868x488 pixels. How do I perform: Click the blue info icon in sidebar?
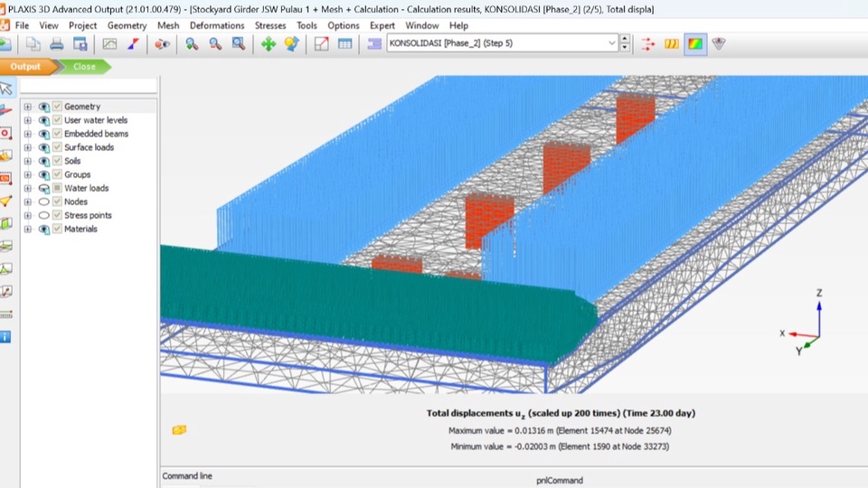coord(5,337)
